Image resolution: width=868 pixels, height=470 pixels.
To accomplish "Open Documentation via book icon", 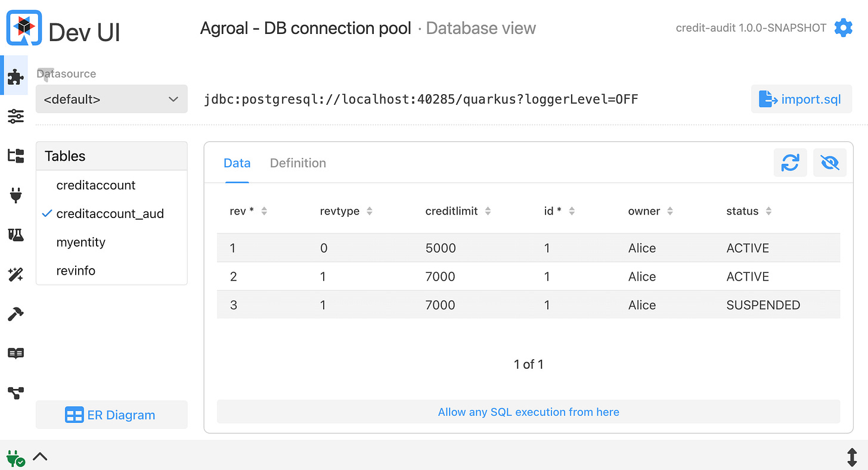I will (15, 353).
